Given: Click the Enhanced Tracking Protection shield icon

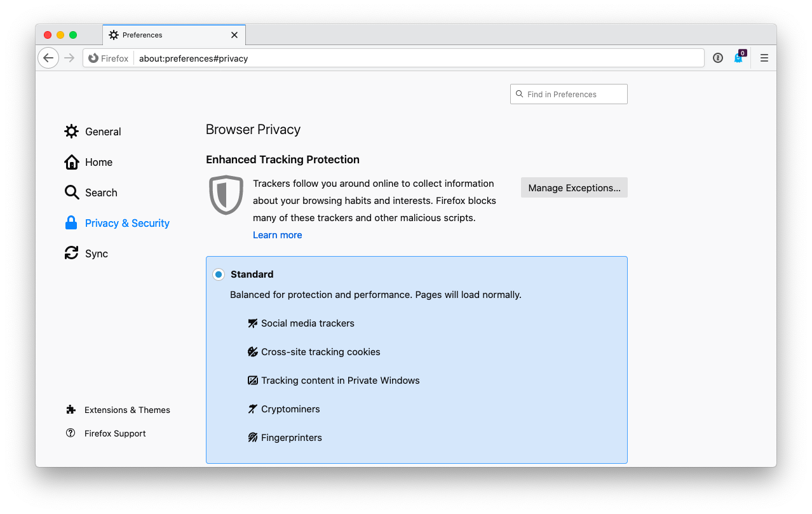Looking at the screenshot, I should (x=226, y=195).
